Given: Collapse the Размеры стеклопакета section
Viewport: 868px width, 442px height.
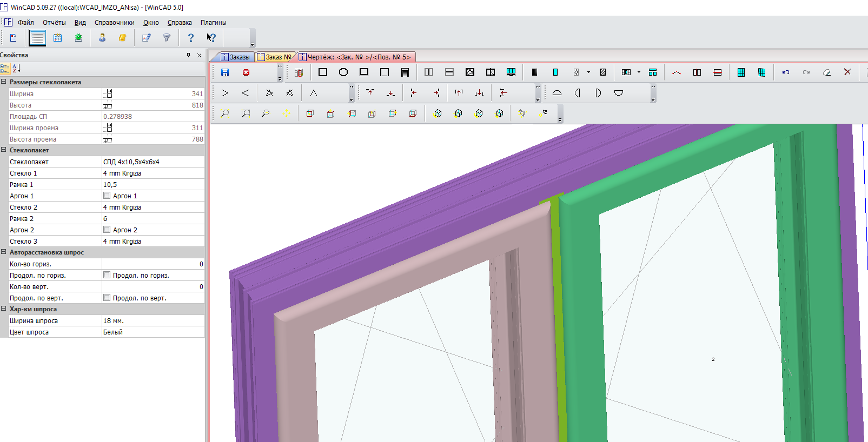Looking at the screenshot, I should (x=4, y=82).
